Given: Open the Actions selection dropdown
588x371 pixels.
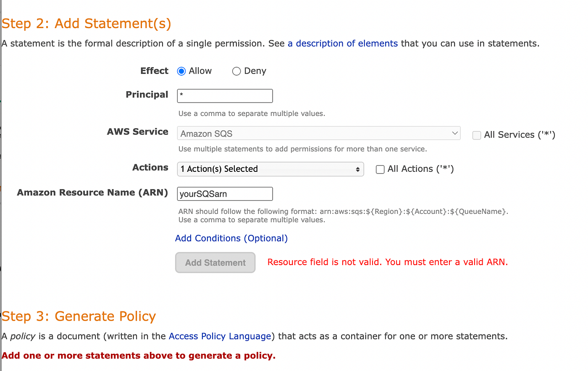Looking at the screenshot, I should click(270, 169).
